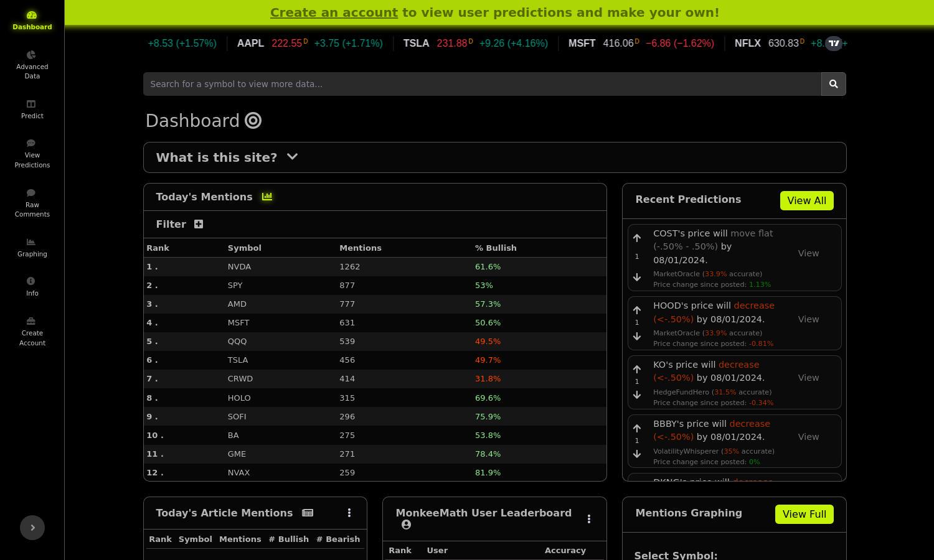
Task: Click AAPL in the ticker tape
Action: tap(250, 43)
